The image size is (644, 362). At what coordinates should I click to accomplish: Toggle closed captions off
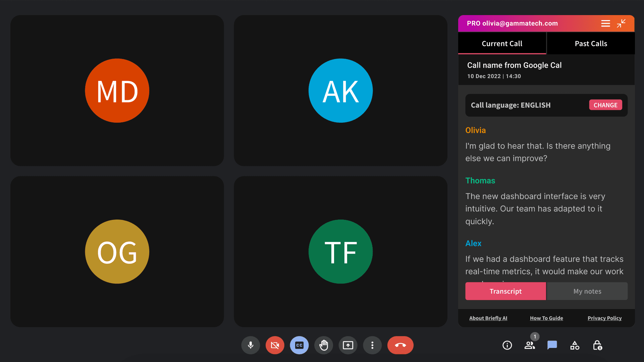tap(299, 345)
